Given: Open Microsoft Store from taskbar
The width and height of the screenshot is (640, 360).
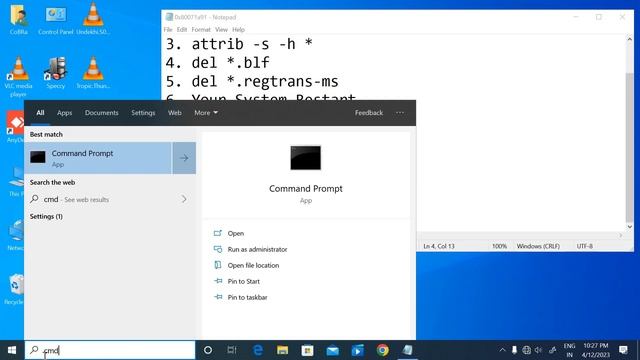Looking at the screenshot, I should (x=307, y=350).
